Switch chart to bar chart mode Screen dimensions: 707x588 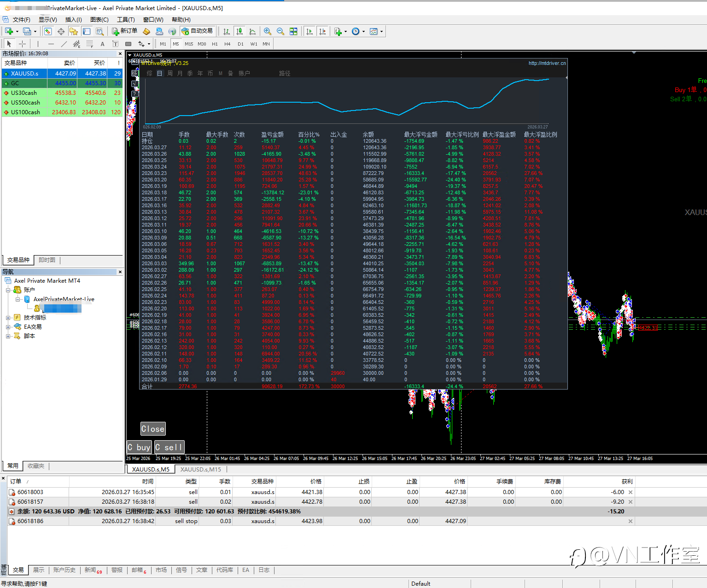pos(227,31)
